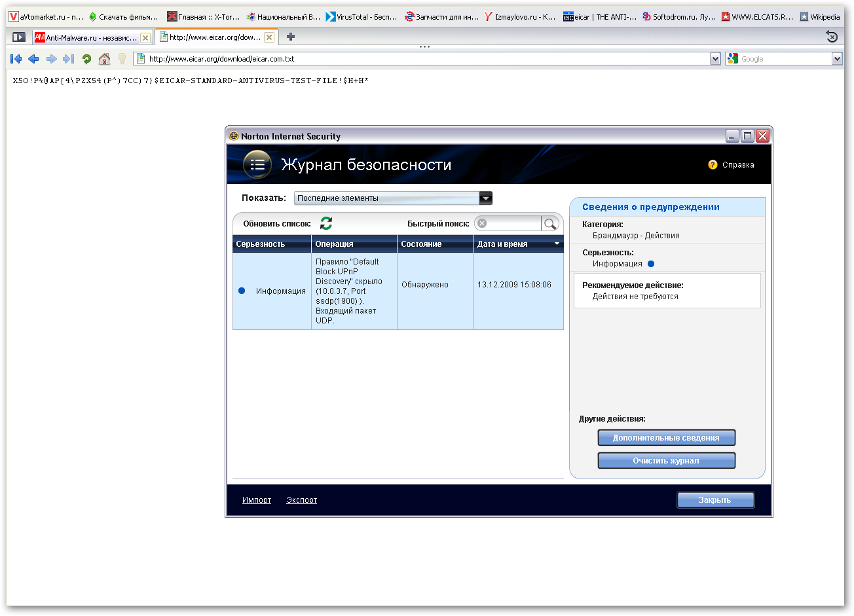Close the Anti-Malware.ru tab

[x=145, y=37]
